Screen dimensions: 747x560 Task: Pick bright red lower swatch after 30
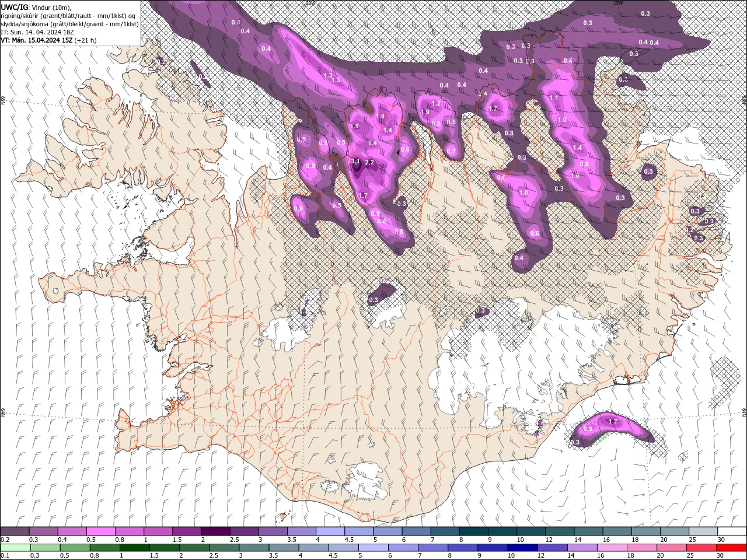point(732,548)
